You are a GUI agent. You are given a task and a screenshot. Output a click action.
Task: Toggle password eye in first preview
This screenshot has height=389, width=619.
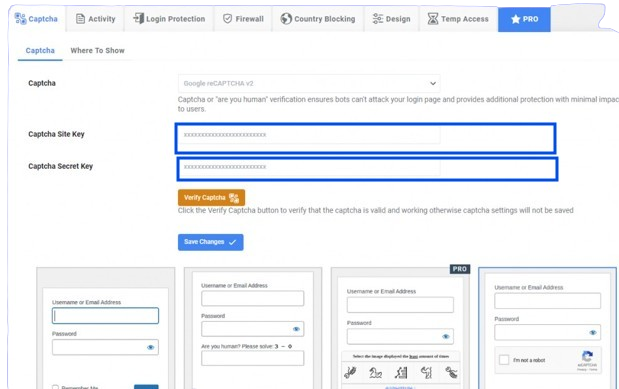pyautogui.click(x=150, y=348)
